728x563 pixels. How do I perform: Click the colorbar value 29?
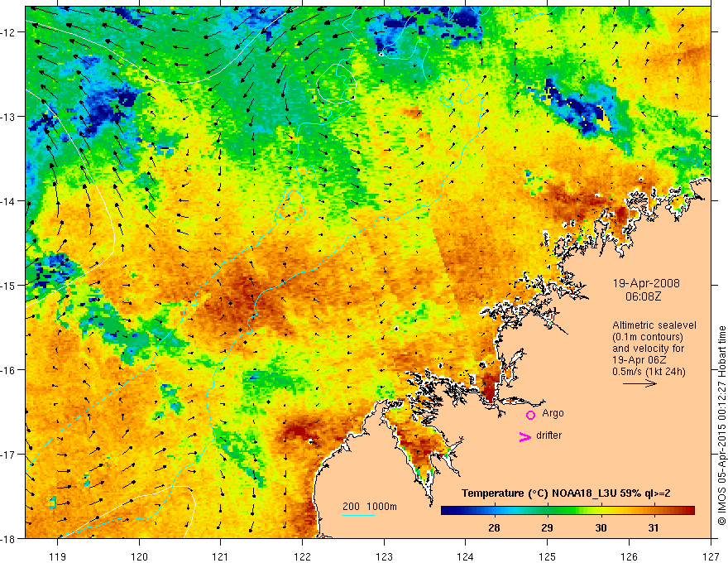(548, 527)
